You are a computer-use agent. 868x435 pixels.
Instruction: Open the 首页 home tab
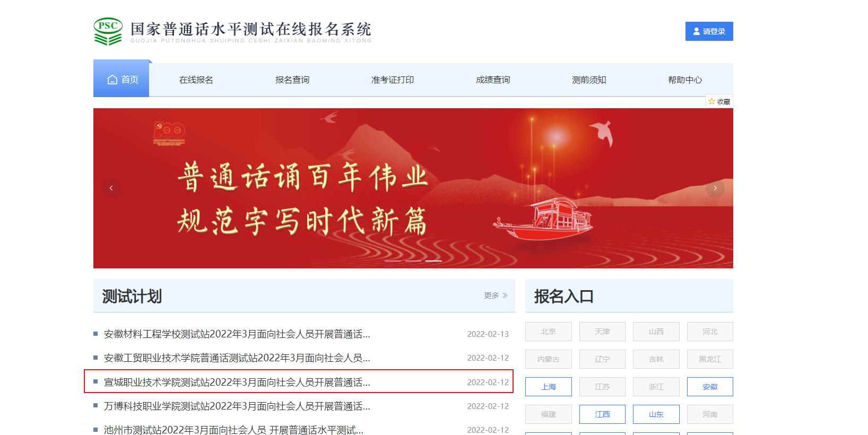[121, 80]
